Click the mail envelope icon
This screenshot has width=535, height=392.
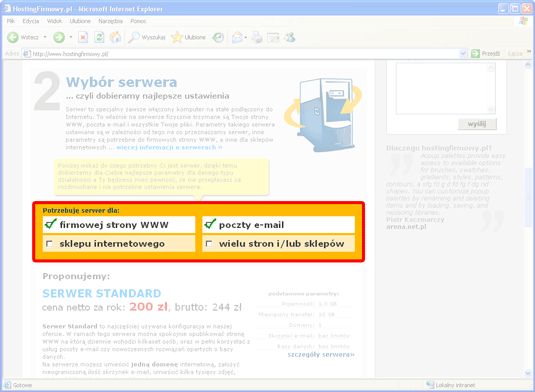(237, 37)
